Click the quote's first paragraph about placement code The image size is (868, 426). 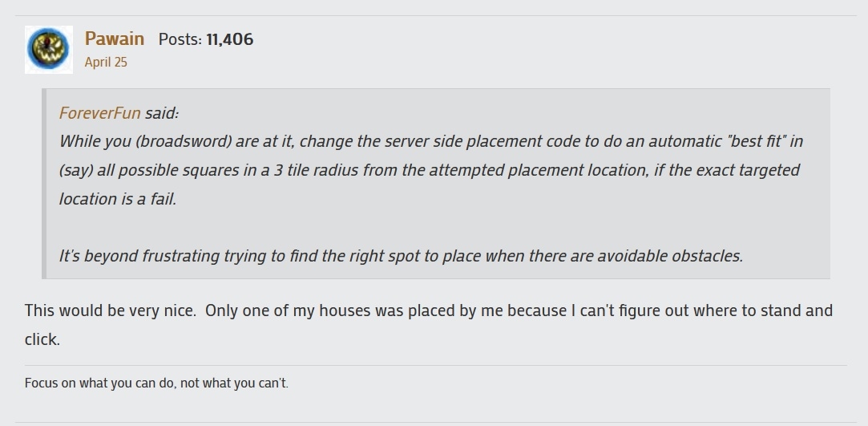pos(430,169)
